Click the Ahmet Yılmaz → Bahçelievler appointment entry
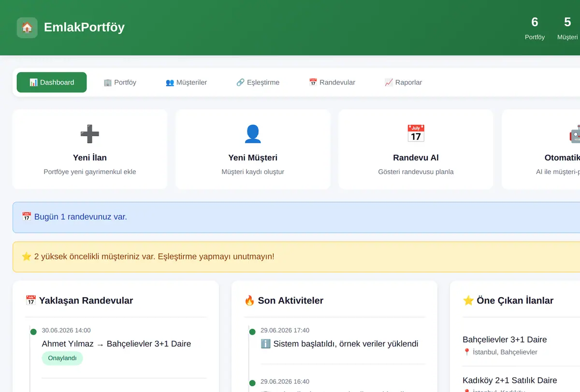This screenshot has width=580, height=392. (116, 344)
